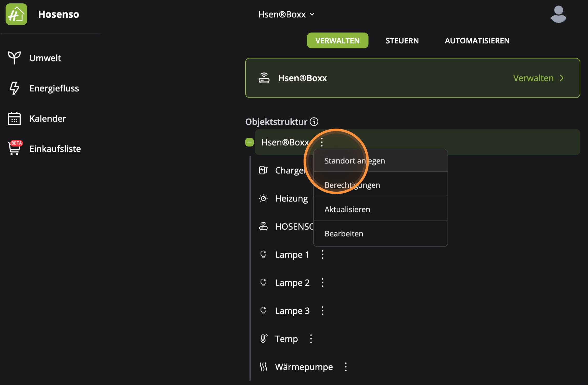Click the Charger device icon
588x385 pixels.
pos(263,170)
